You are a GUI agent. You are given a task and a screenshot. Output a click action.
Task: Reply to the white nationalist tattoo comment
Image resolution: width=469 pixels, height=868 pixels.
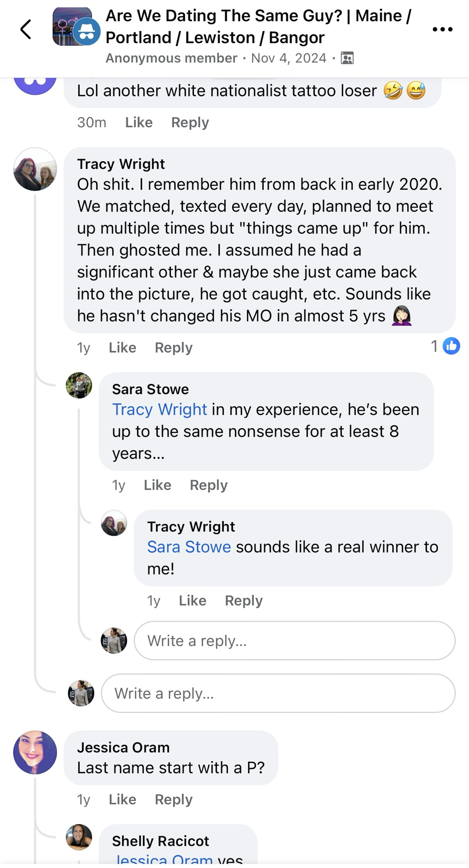pyautogui.click(x=190, y=123)
